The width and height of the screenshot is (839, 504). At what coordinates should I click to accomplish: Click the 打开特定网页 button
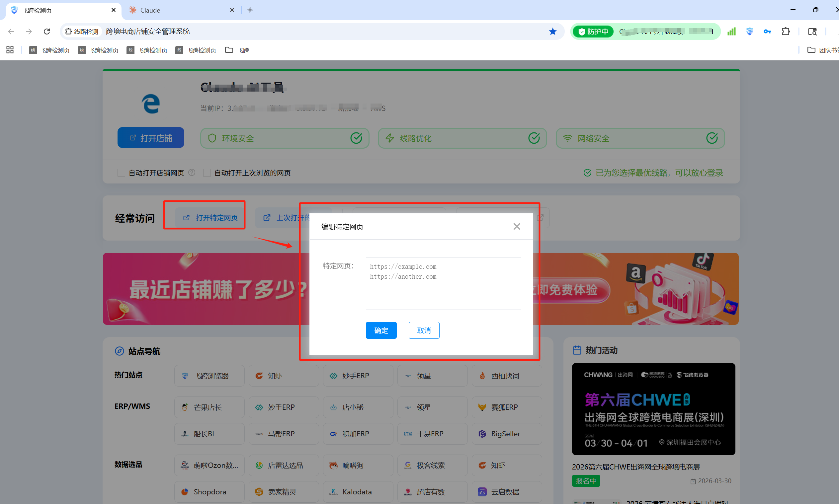tap(210, 218)
